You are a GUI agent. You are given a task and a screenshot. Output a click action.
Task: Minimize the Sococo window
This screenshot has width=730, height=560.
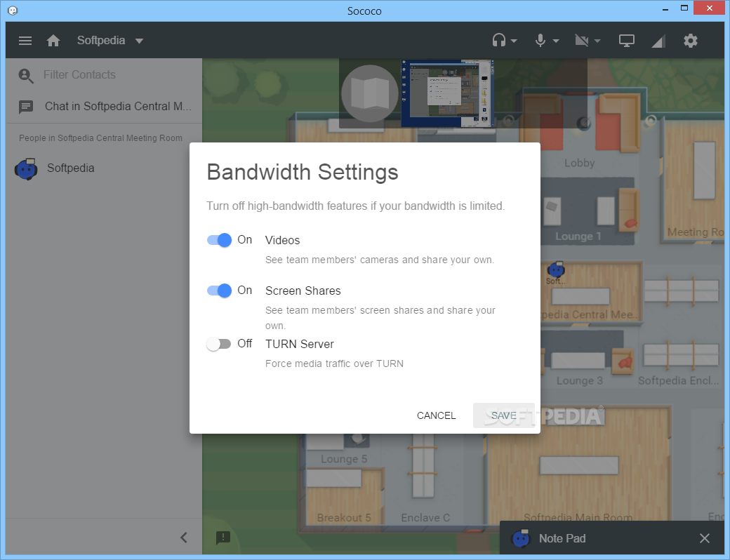click(665, 8)
